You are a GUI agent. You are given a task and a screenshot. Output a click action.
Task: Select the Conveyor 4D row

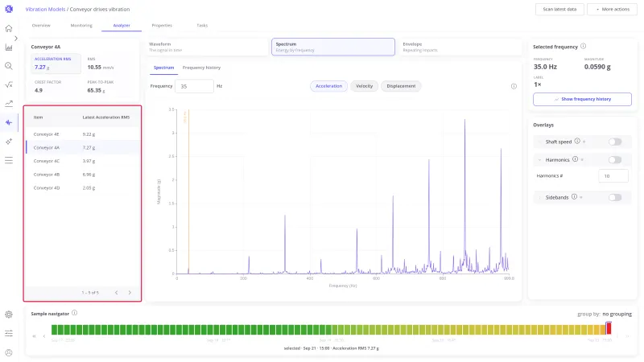[x=83, y=187]
